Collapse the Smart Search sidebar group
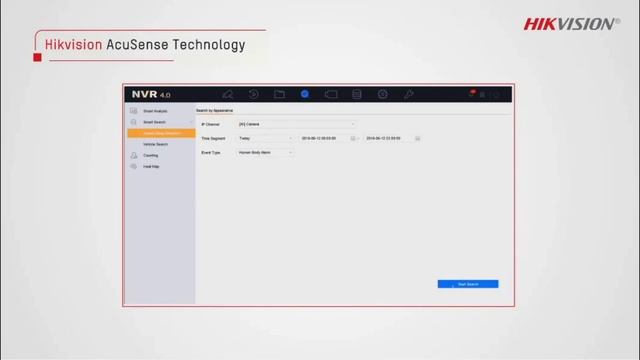Viewport: 640px width, 360px height. click(191, 122)
